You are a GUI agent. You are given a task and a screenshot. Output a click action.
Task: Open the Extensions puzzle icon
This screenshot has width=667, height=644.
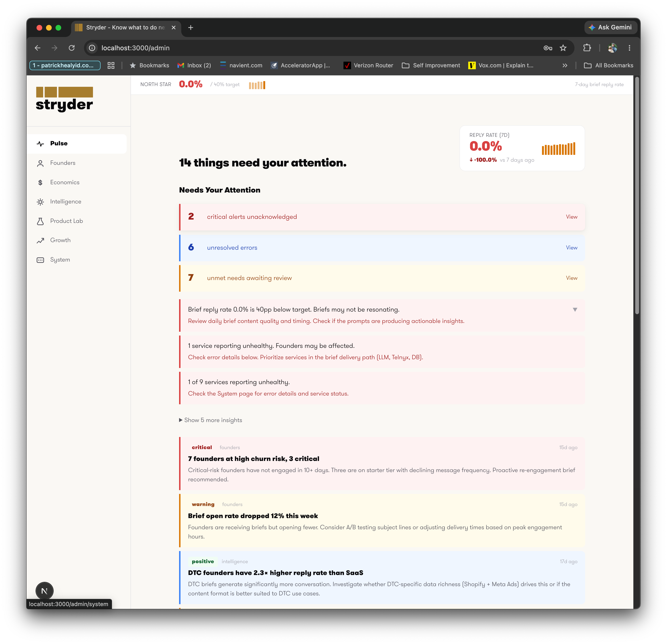coord(587,48)
